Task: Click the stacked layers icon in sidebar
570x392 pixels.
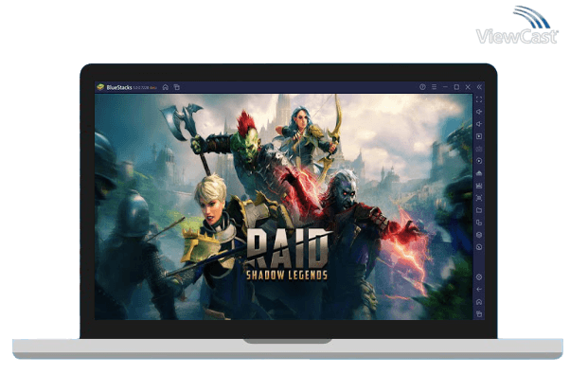Action: click(479, 235)
